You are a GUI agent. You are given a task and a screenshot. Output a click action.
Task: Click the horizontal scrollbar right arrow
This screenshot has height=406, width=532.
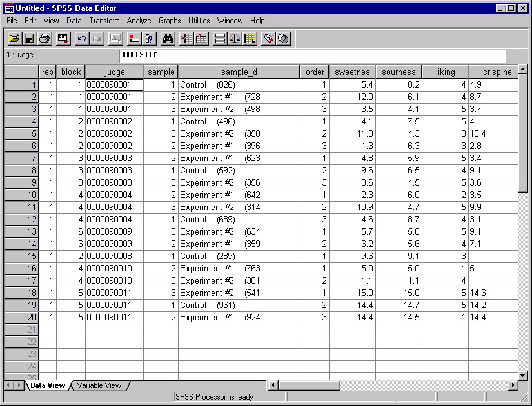pyautogui.click(x=513, y=385)
